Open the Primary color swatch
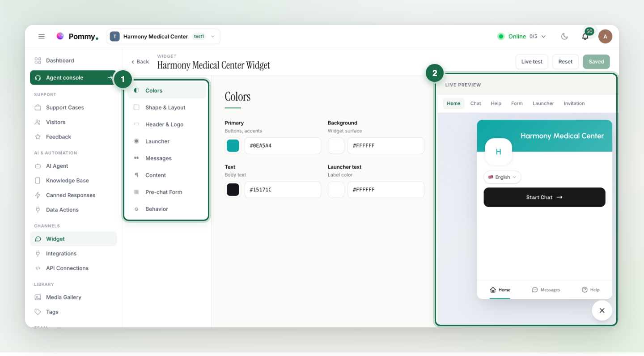Screen dimensions: 644x356 233,146
